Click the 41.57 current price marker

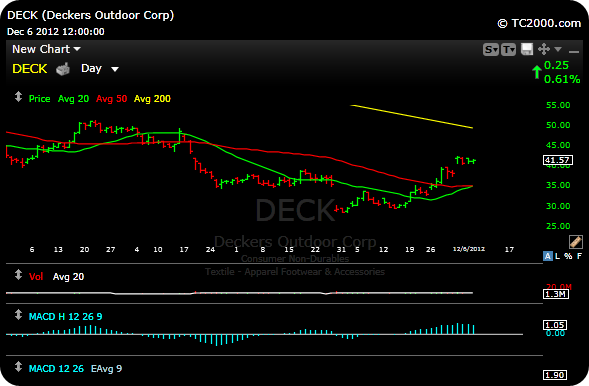click(x=558, y=160)
